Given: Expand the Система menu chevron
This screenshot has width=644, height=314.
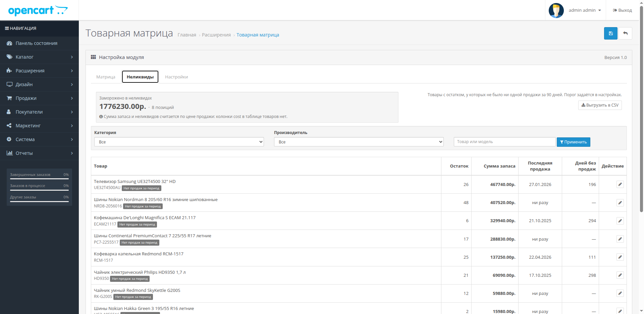Looking at the screenshot, I should click(72, 139).
